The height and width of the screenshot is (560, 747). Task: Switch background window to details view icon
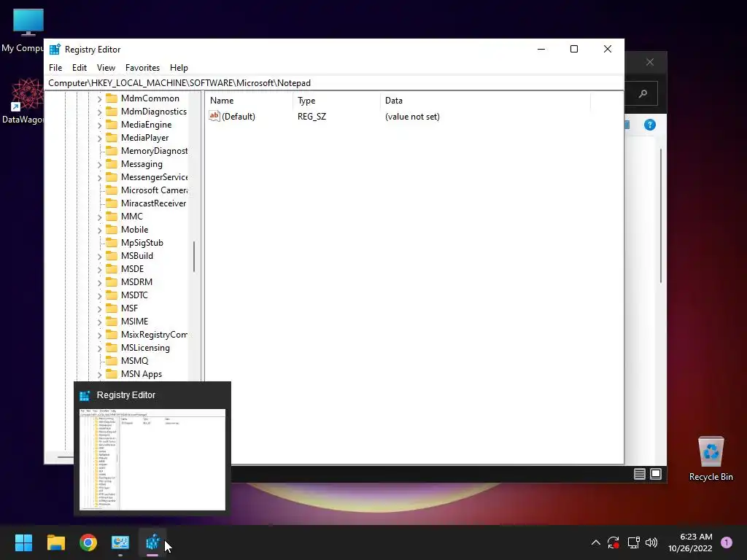point(639,474)
